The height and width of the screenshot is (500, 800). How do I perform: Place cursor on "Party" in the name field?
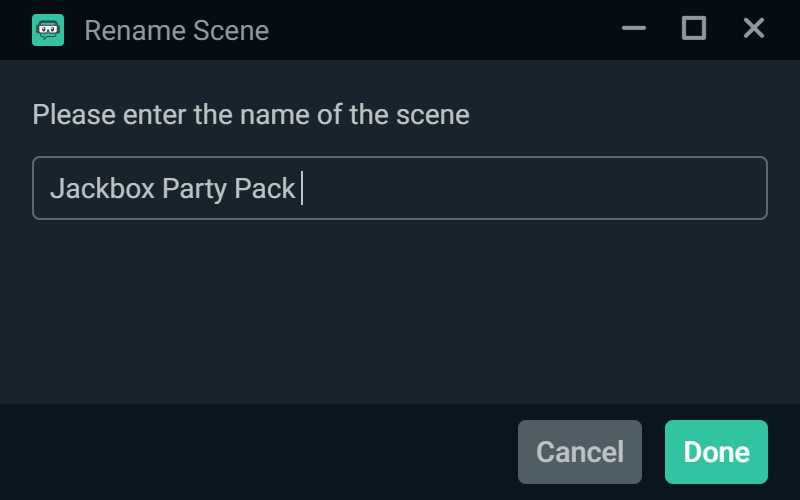(194, 188)
